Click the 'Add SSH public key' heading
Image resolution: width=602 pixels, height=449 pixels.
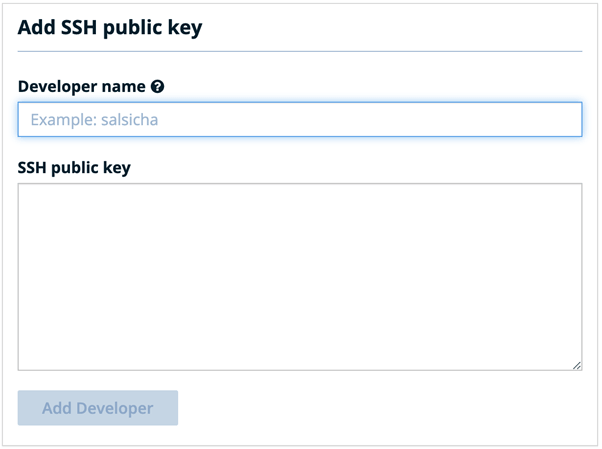click(x=110, y=28)
